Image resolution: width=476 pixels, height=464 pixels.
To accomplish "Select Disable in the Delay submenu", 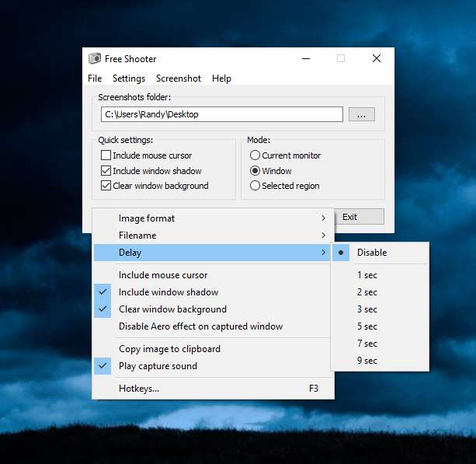I will (380, 253).
